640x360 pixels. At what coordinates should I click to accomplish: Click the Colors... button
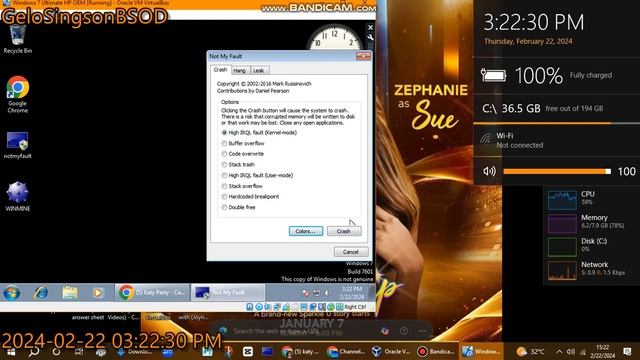306,231
